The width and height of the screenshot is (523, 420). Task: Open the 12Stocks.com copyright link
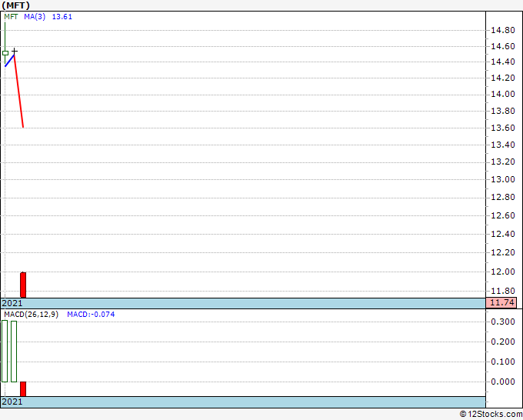(491, 414)
